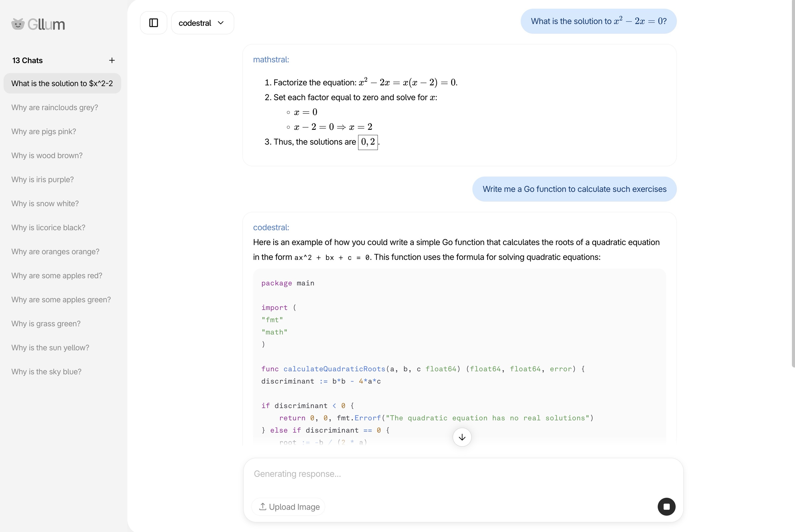This screenshot has width=795, height=532.
Task: Select 'Why are some apples green?' chat
Action: point(61,299)
